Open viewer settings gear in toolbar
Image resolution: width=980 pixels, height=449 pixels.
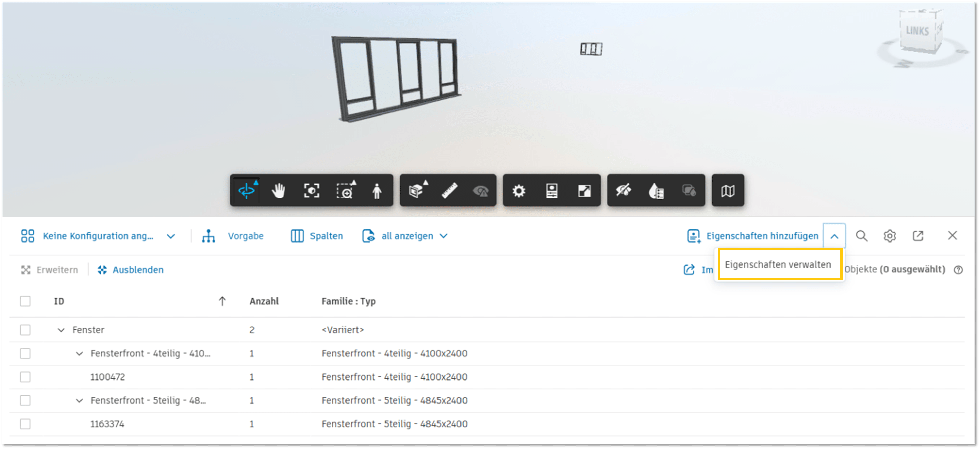tap(518, 190)
